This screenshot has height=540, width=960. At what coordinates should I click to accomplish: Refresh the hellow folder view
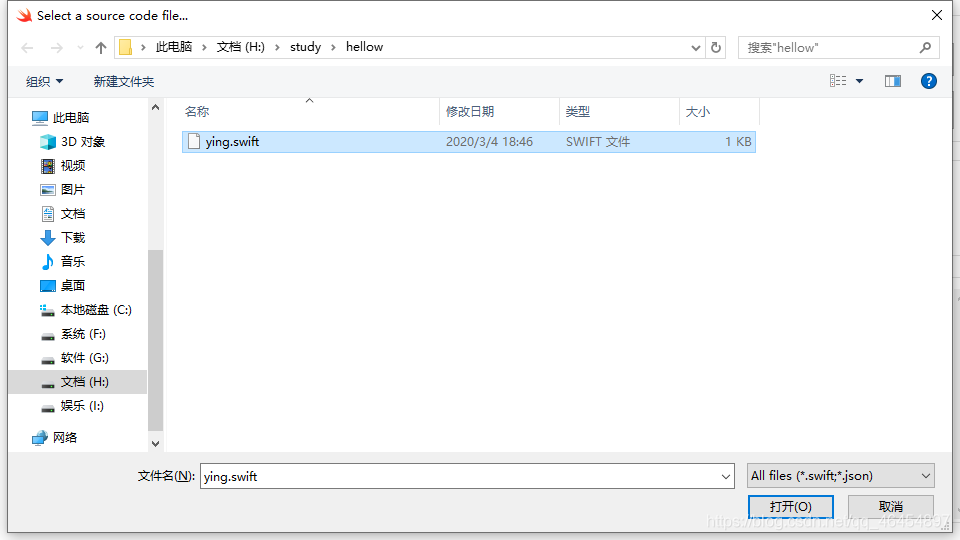click(716, 48)
